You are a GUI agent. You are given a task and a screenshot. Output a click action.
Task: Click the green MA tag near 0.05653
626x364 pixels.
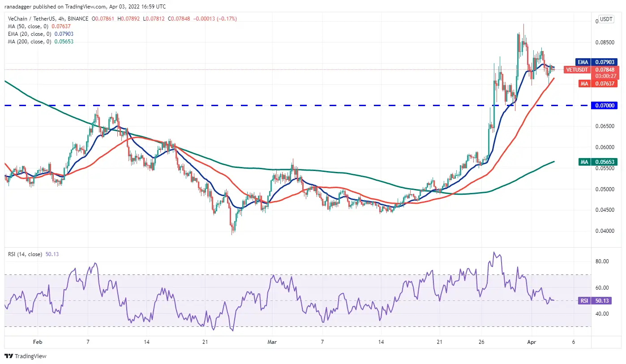(583, 162)
